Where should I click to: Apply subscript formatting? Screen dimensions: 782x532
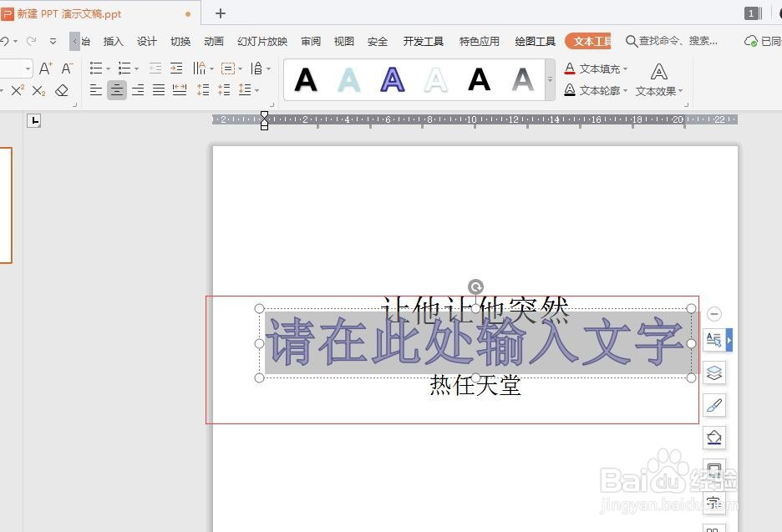click(37, 89)
